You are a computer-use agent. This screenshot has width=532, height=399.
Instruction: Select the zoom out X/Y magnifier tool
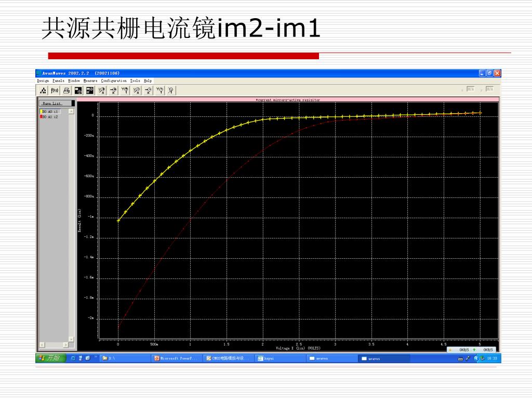click(x=137, y=90)
